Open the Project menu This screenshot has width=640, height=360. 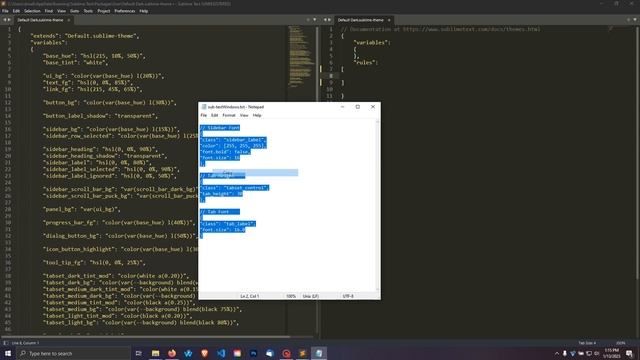(104, 11)
